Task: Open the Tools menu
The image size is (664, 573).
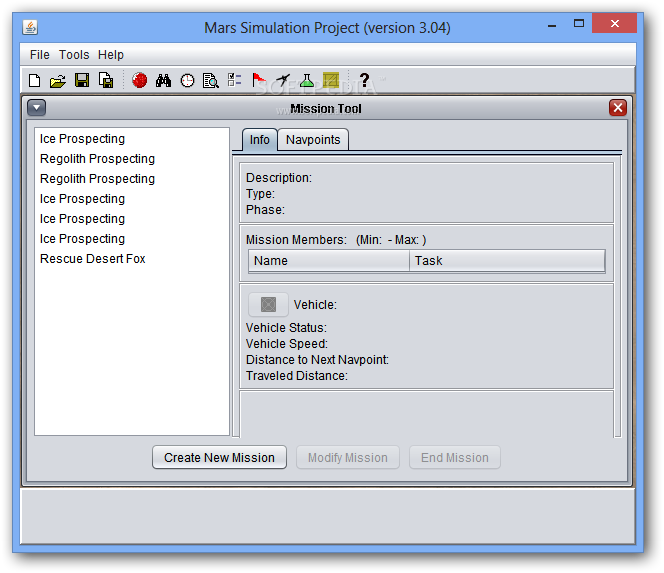Action: pos(74,55)
